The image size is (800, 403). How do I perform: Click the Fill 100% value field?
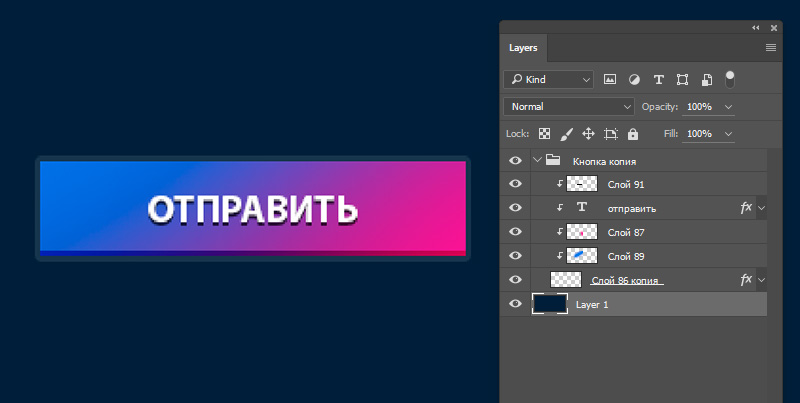(x=699, y=134)
